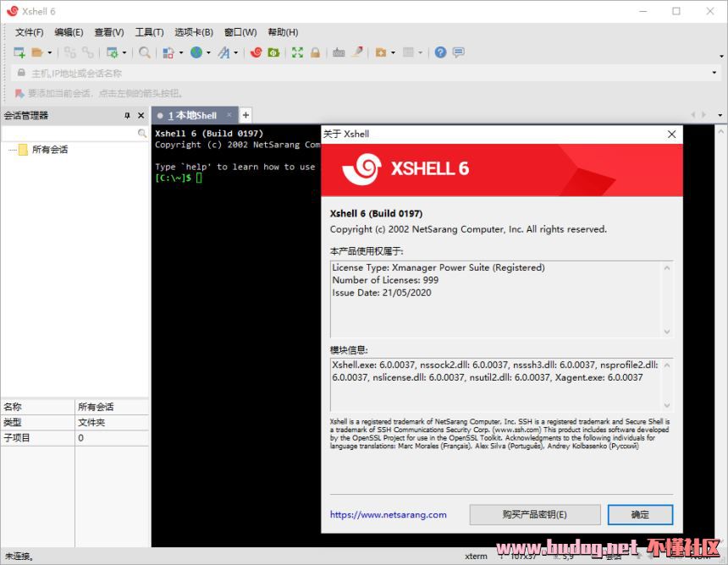Add a new tab with plus button

[245, 114]
